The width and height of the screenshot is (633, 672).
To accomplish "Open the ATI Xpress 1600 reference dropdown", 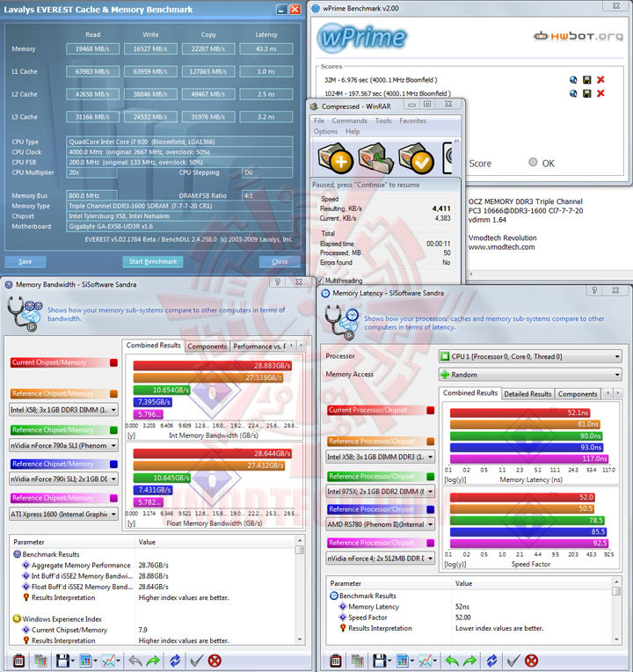I will tap(64, 515).
